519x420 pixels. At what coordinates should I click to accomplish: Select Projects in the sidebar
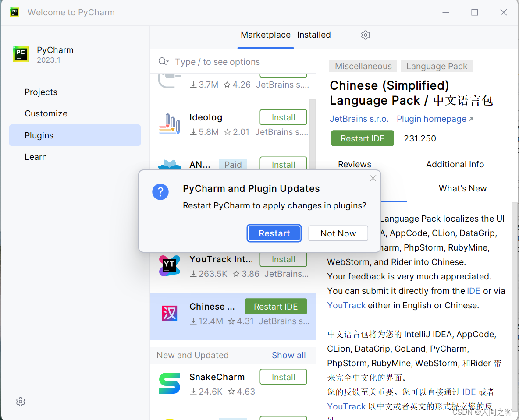click(41, 92)
